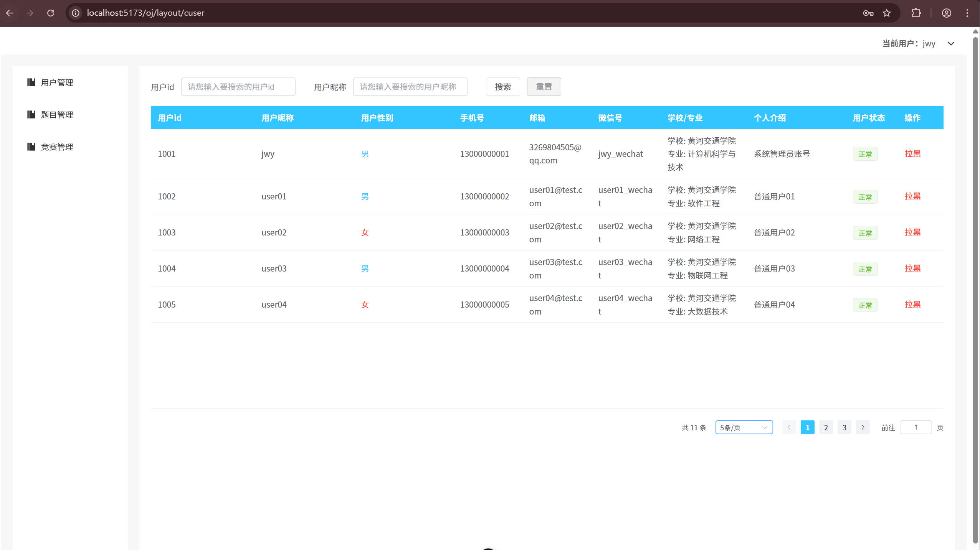Screen dimensions: 980x550
Task: Open browser profile avatar icon
Action: (946, 13)
